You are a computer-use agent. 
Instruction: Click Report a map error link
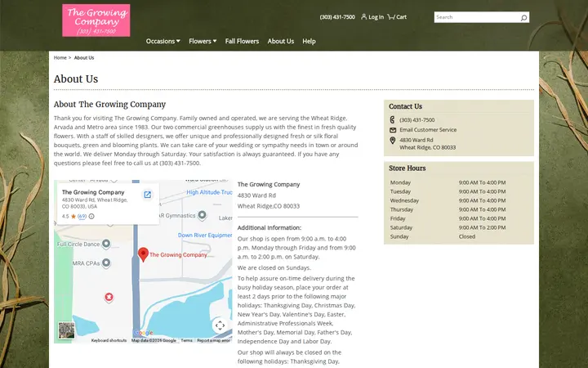click(x=213, y=340)
